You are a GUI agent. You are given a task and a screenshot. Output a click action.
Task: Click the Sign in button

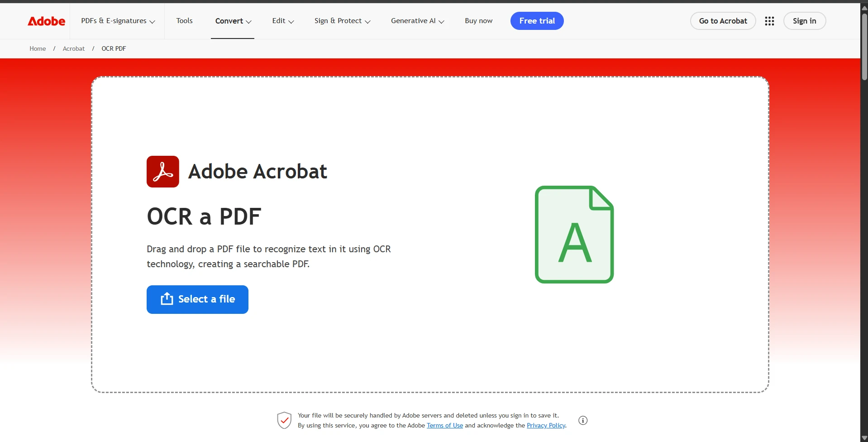coord(804,21)
